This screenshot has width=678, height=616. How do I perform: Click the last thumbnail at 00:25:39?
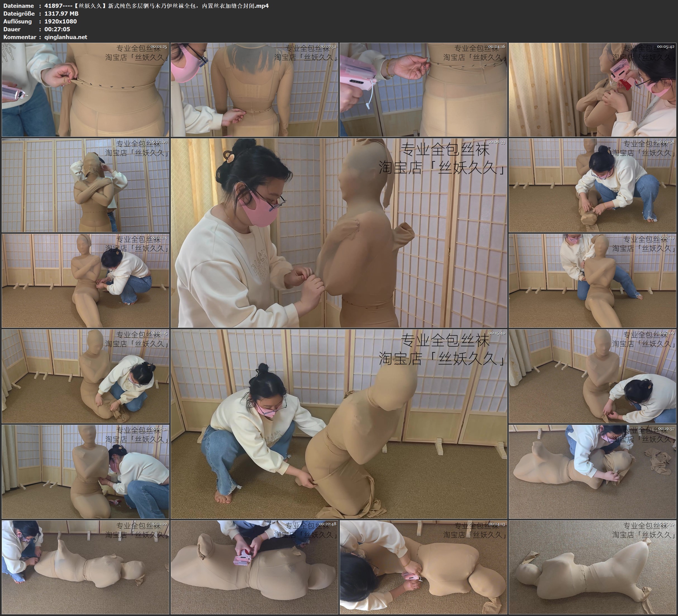pos(593,567)
